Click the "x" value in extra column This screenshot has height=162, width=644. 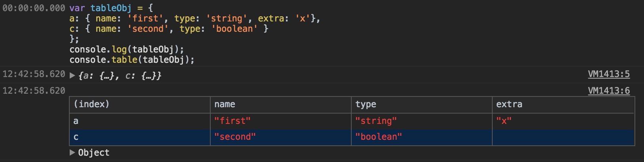tap(504, 121)
